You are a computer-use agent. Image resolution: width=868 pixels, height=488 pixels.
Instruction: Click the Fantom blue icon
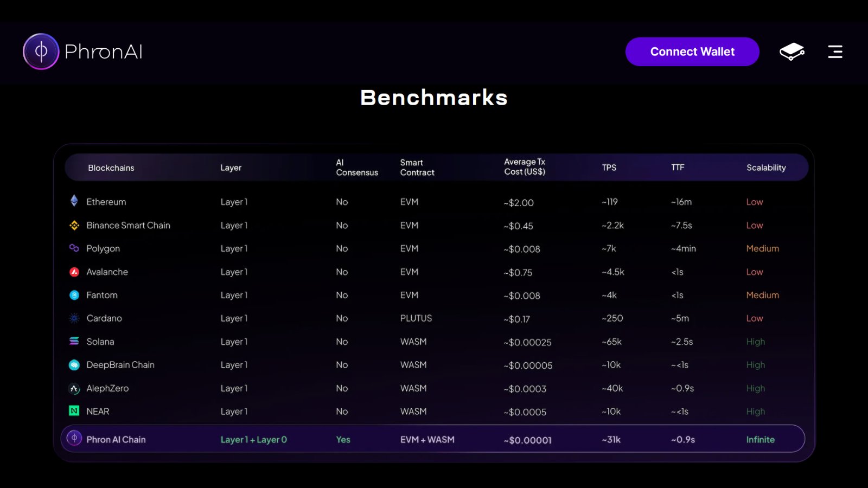pos(74,295)
